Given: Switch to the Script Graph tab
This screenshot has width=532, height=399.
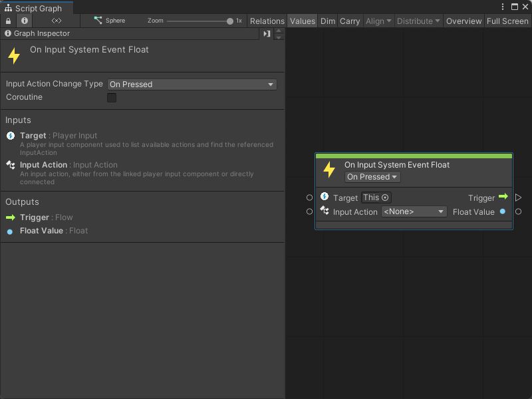Looking at the screenshot, I should [37, 9].
